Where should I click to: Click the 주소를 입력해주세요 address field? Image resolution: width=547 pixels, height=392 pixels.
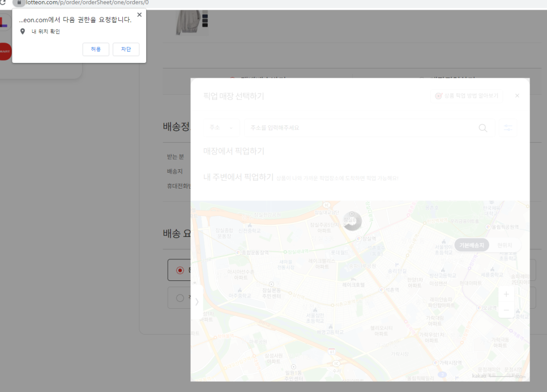pyautogui.click(x=369, y=128)
